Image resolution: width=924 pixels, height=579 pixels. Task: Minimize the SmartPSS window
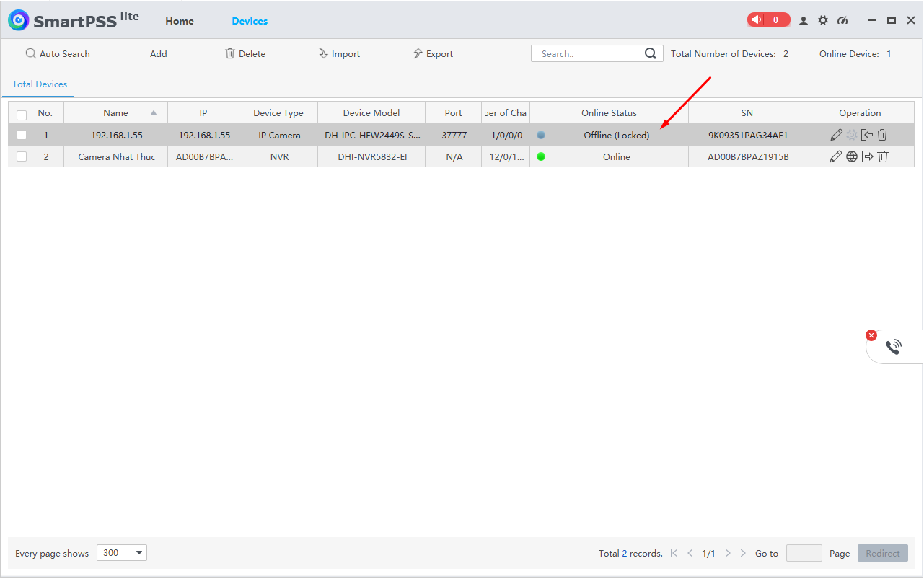[873, 21]
